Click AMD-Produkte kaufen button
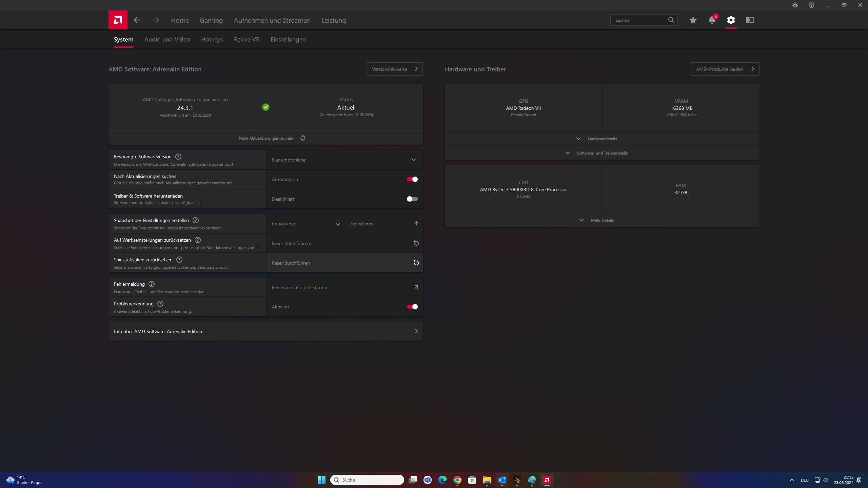 725,69
